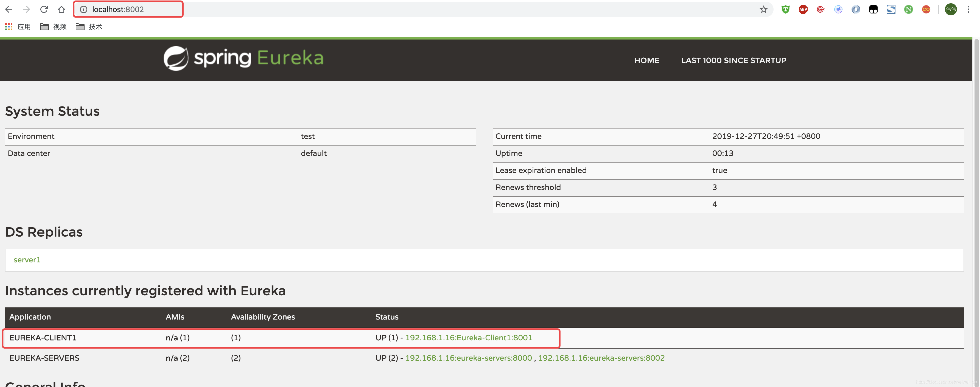Go to HOME in Eureka navigation
The width and height of the screenshot is (980, 387).
coord(646,60)
